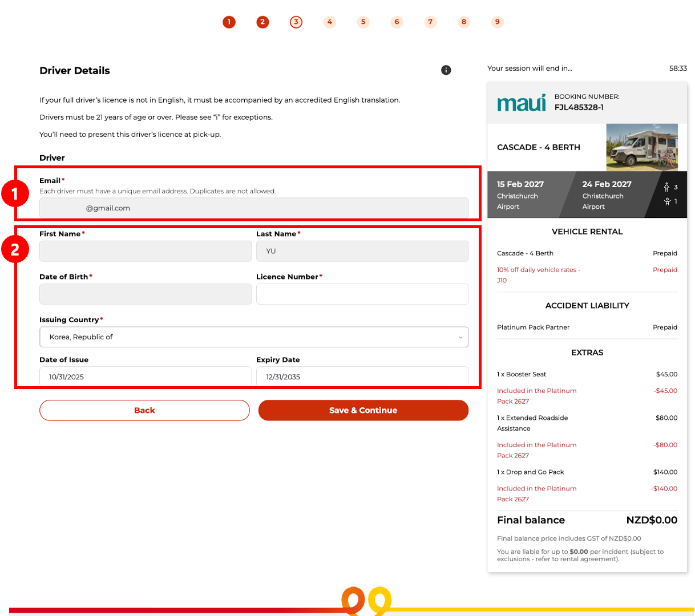
Task: Click '1 x Extended Roadside Assistance' extra
Action: tap(532, 423)
